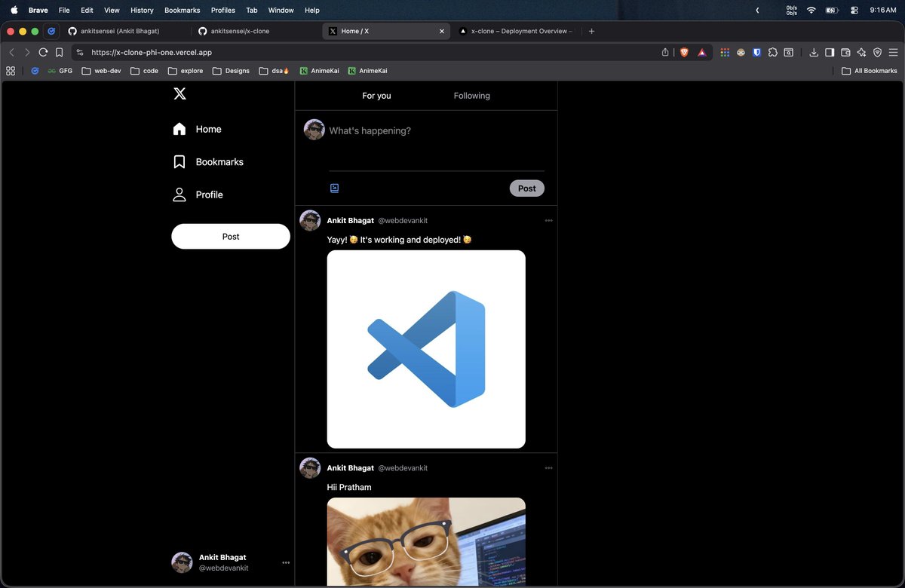Image resolution: width=905 pixels, height=588 pixels.
Task: Click the Wi-Fi icon in menu bar
Action: (811, 11)
